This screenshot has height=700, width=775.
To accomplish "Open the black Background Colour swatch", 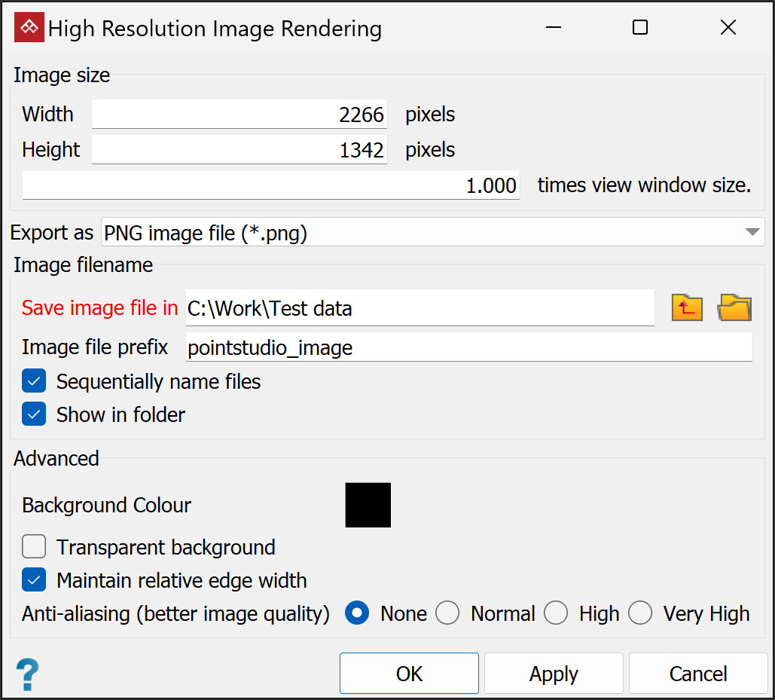I will coord(368,505).
